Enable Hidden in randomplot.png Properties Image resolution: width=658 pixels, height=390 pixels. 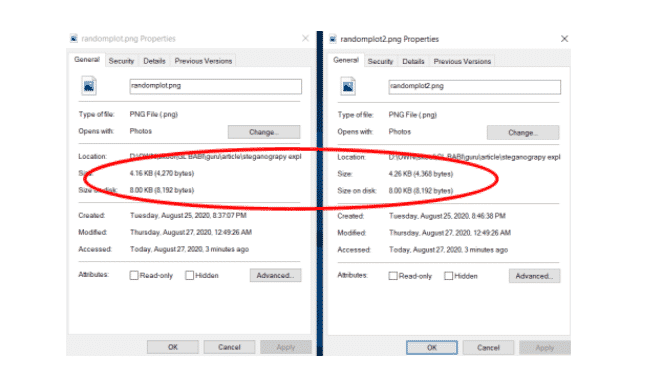(190, 275)
